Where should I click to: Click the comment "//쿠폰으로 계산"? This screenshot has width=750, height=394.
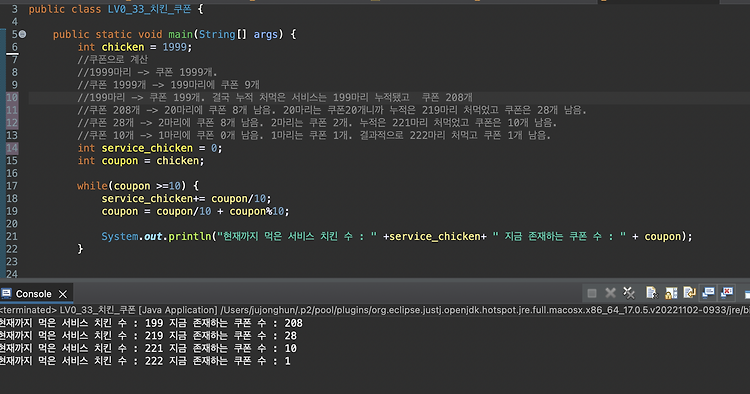(112, 60)
